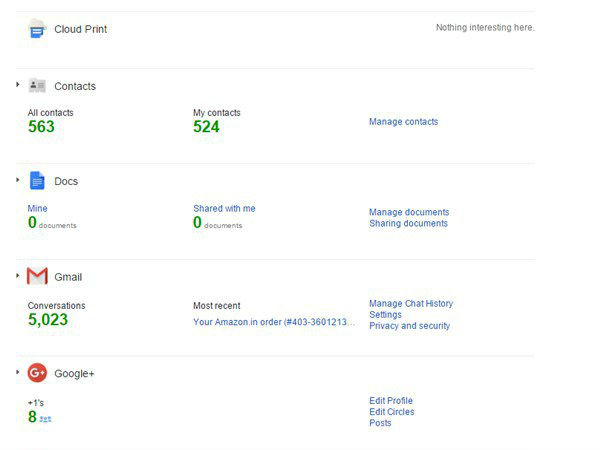Click the Gmail envelope icon
600x450 pixels.
[37, 276]
